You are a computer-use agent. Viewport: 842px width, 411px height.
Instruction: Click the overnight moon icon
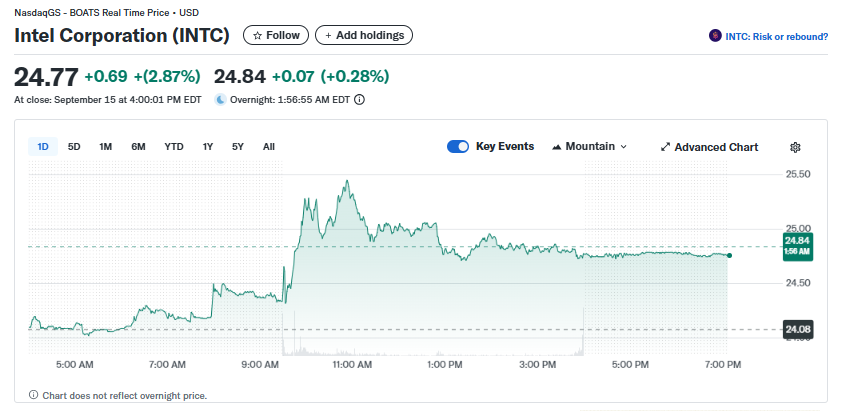(x=220, y=99)
